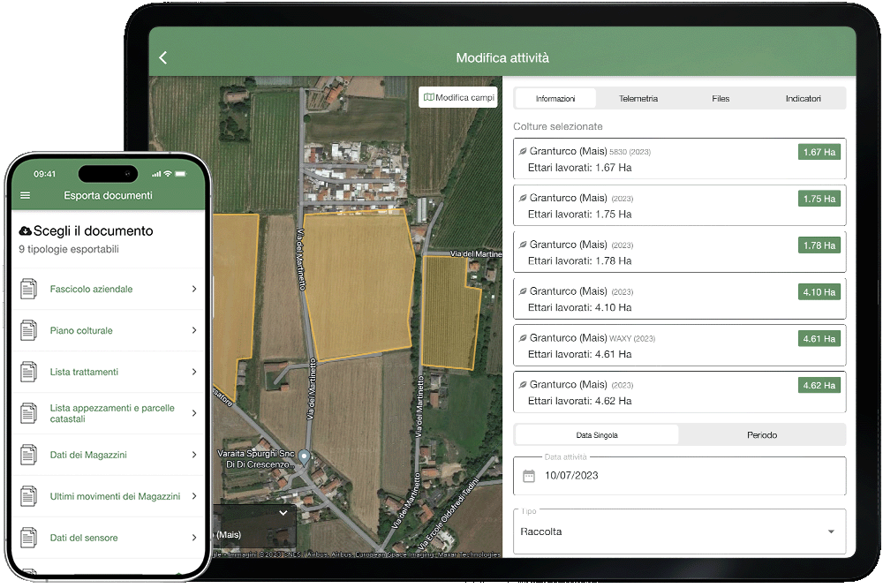Click the phone battery status icon
This screenshot has width=883, height=588.
point(181,174)
